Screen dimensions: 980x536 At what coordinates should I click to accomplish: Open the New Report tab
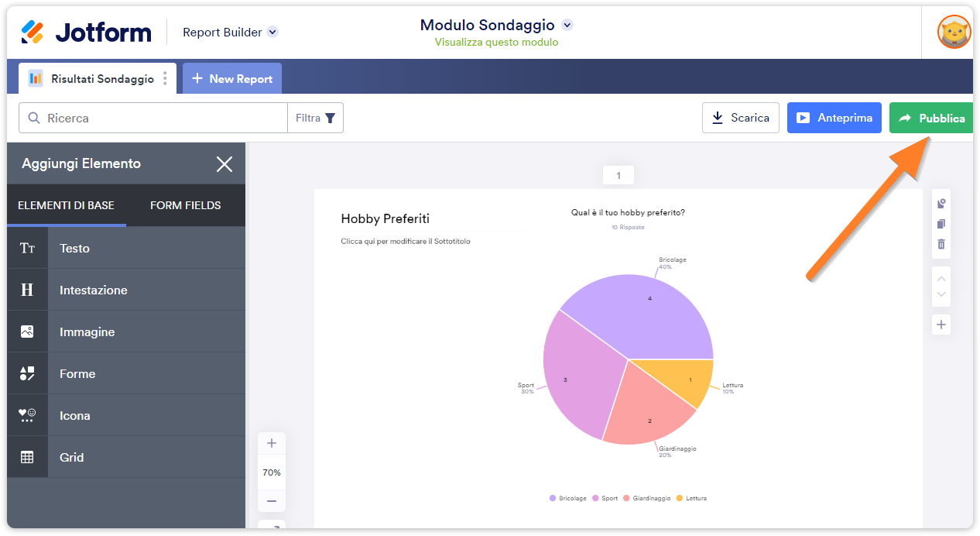coord(232,79)
